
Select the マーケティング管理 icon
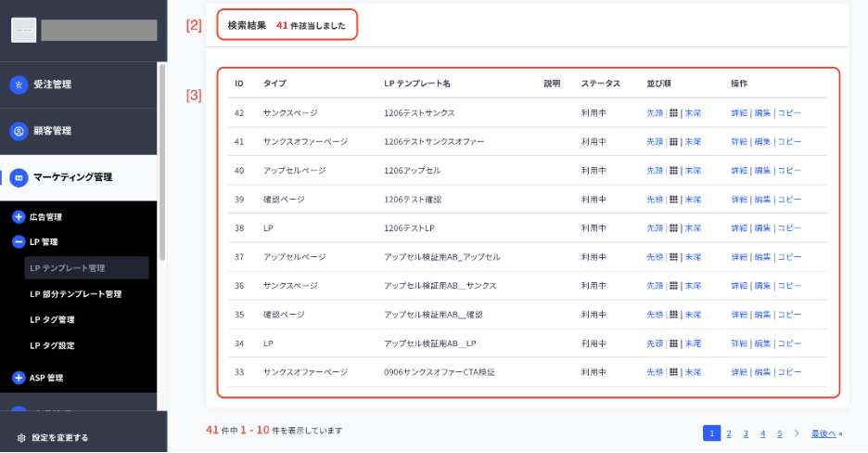click(x=19, y=178)
